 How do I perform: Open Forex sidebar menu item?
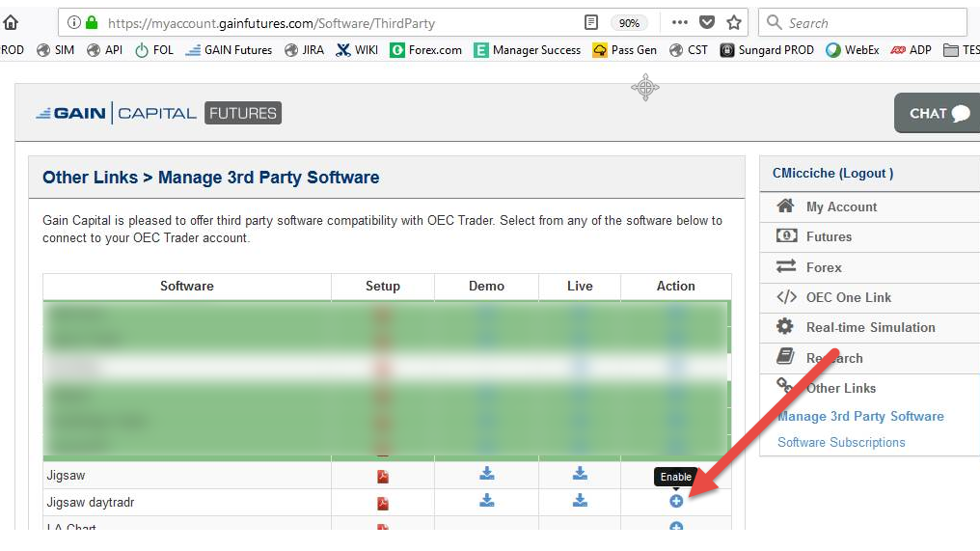pos(824,267)
